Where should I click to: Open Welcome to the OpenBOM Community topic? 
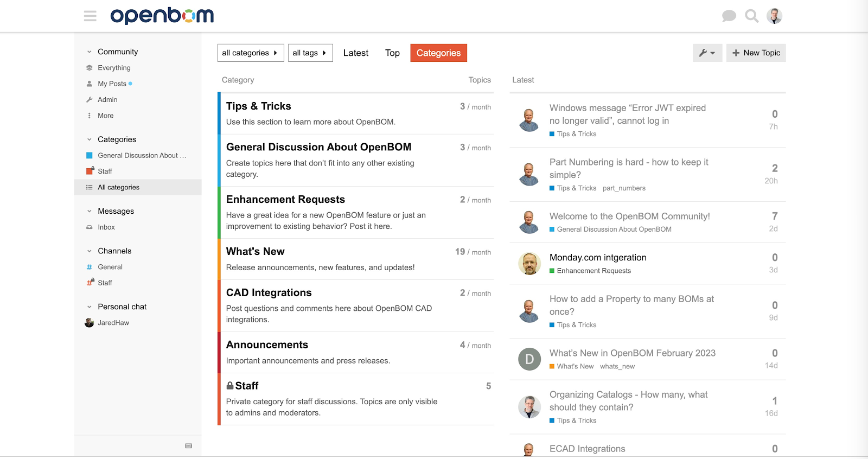pos(629,216)
